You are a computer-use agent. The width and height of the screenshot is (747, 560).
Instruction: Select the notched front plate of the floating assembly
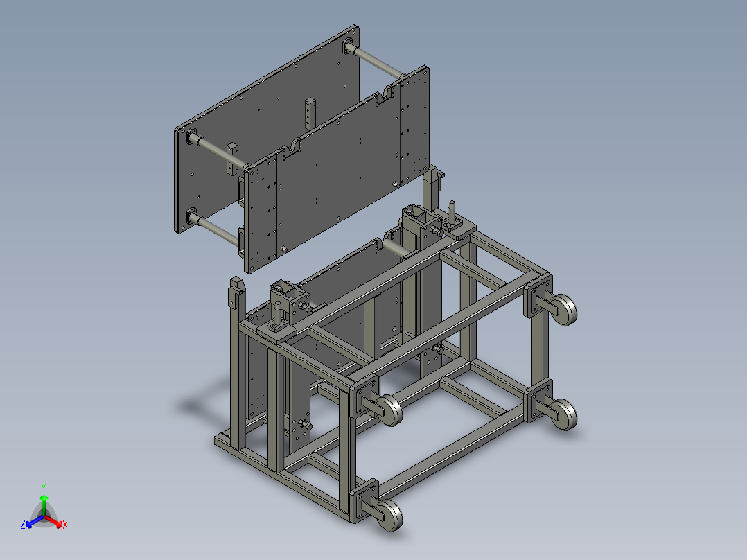click(336, 169)
